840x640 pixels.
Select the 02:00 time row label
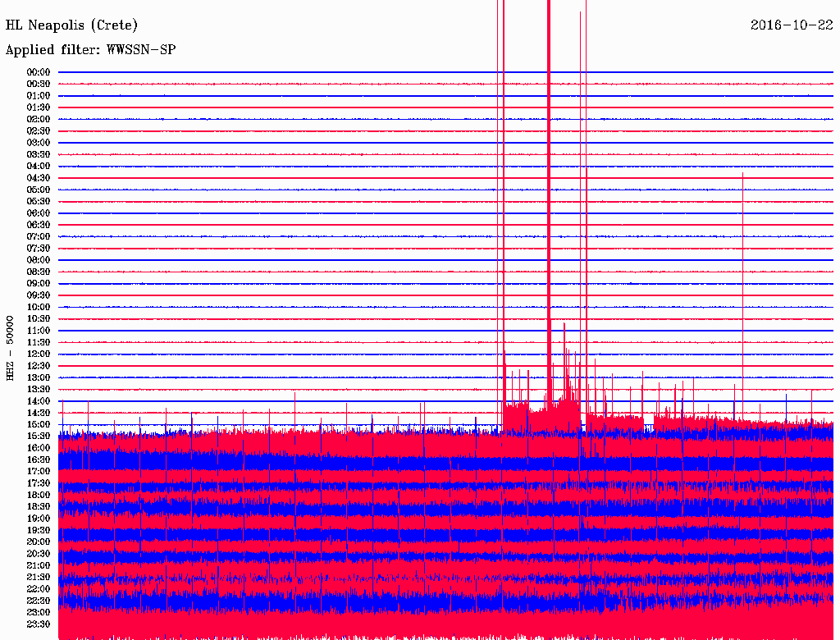click(39, 119)
